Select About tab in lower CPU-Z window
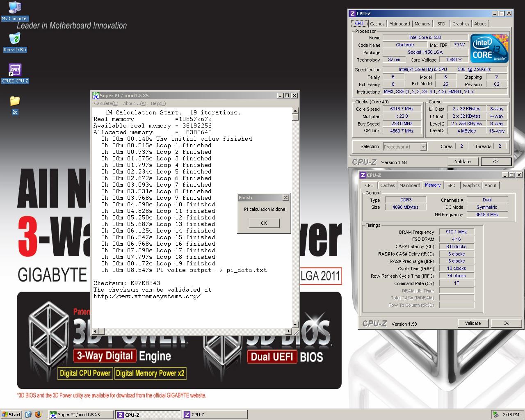 pyautogui.click(x=490, y=185)
